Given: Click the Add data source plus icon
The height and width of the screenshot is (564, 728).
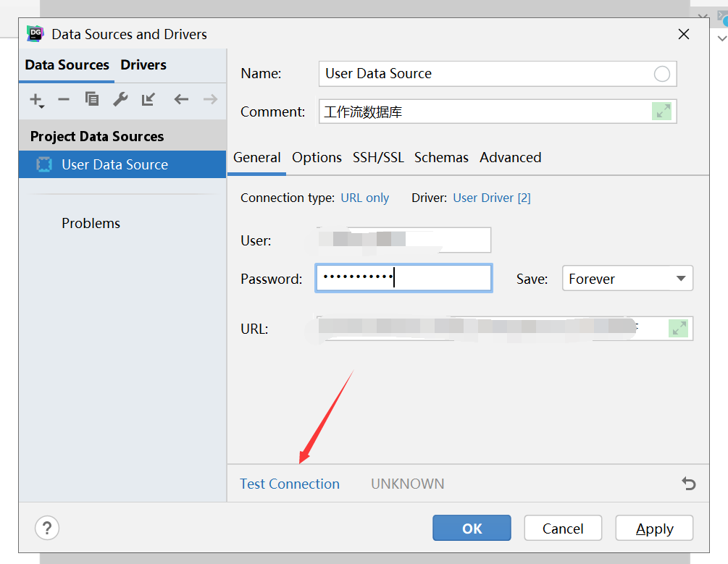Looking at the screenshot, I should coord(36,100).
